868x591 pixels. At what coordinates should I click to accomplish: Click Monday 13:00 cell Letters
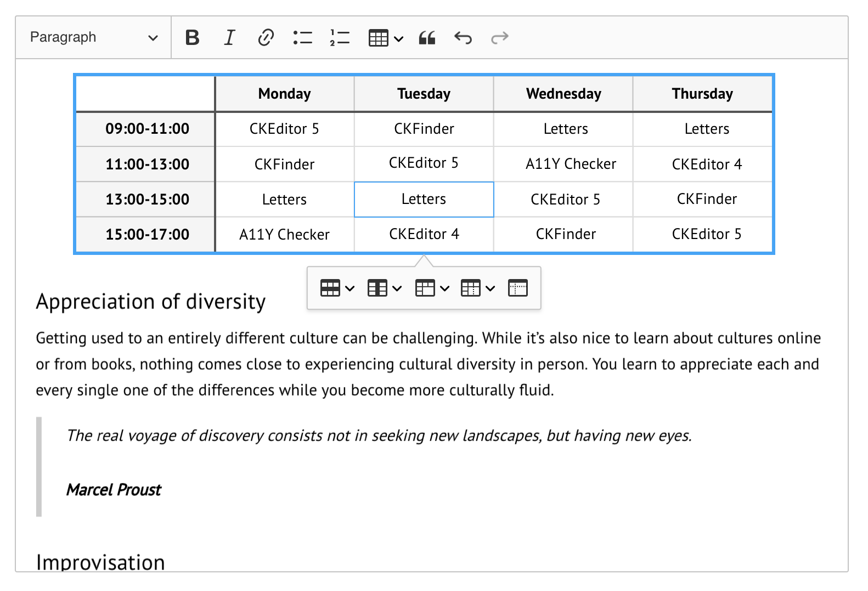point(285,199)
